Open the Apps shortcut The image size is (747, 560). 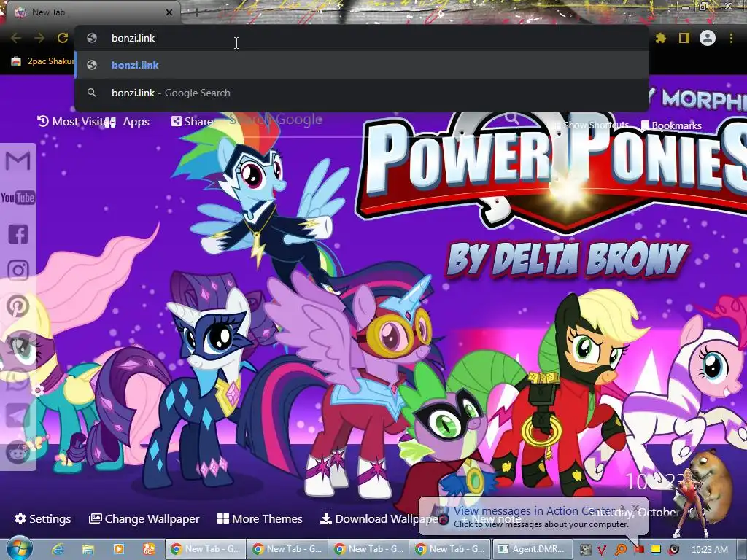pos(127,122)
